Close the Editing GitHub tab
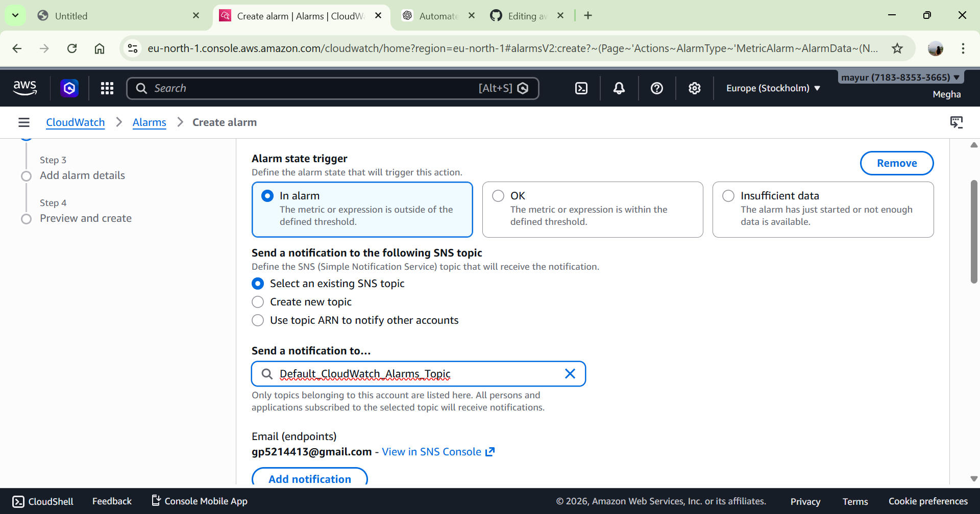The image size is (980, 514). (560, 16)
